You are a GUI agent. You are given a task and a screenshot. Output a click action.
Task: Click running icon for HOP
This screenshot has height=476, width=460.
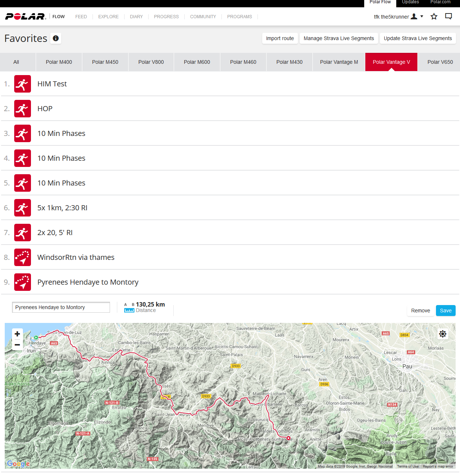tap(23, 109)
